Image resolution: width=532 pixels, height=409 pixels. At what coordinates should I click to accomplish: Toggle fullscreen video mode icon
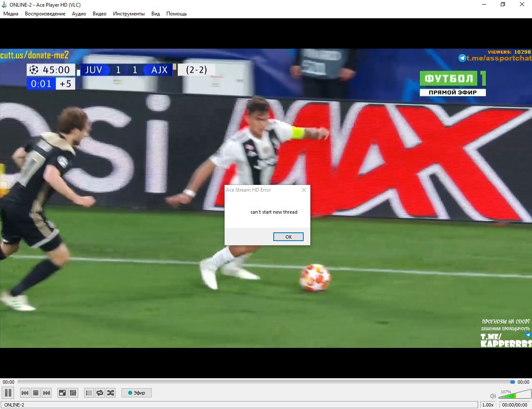pyautogui.click(x=62, y=393)
